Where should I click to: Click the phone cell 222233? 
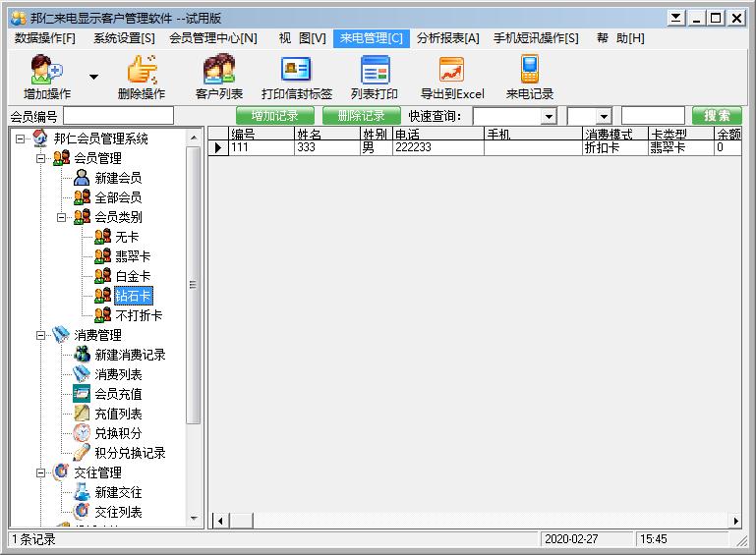point(437,148)
